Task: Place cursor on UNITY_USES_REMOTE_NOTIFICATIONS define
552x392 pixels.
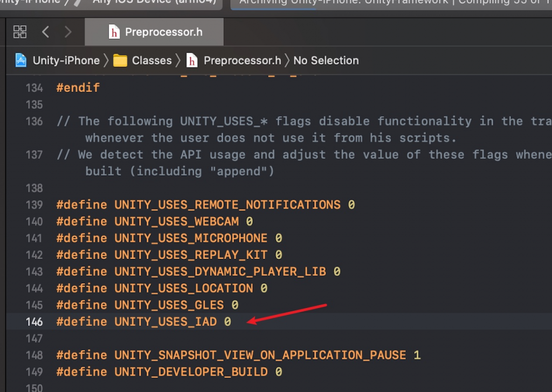Action: (x=227, y=205)
